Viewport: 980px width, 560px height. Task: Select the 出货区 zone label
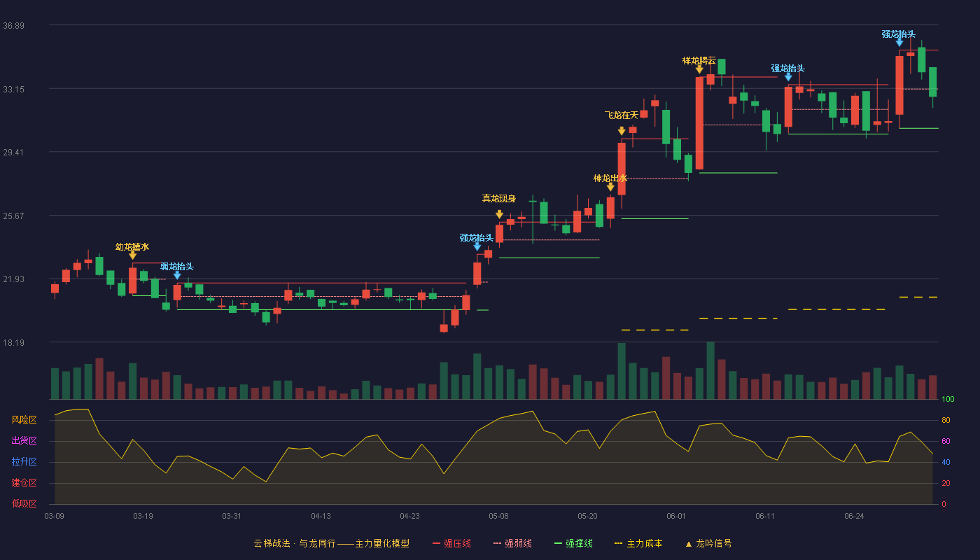tap(24, 441)
